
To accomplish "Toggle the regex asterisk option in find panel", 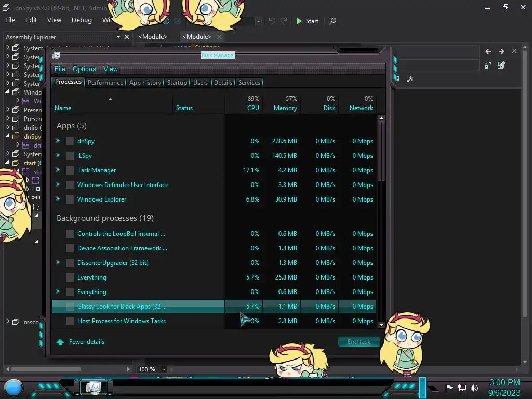I will (x=410, y=79).
